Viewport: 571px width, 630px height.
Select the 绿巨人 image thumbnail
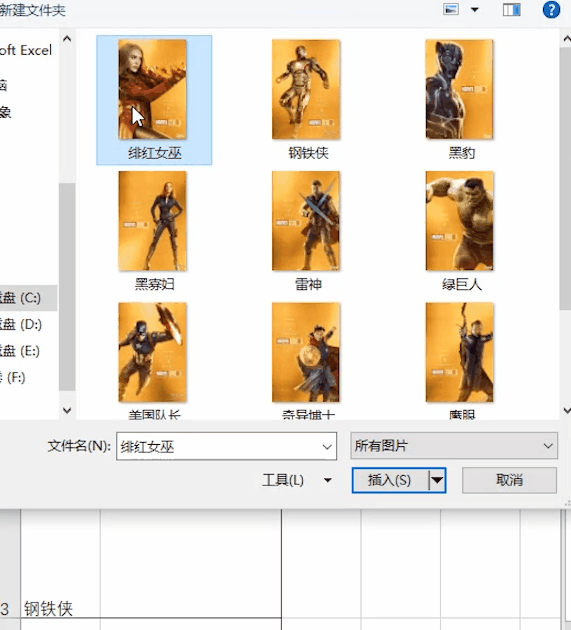[x=460, y=221]
